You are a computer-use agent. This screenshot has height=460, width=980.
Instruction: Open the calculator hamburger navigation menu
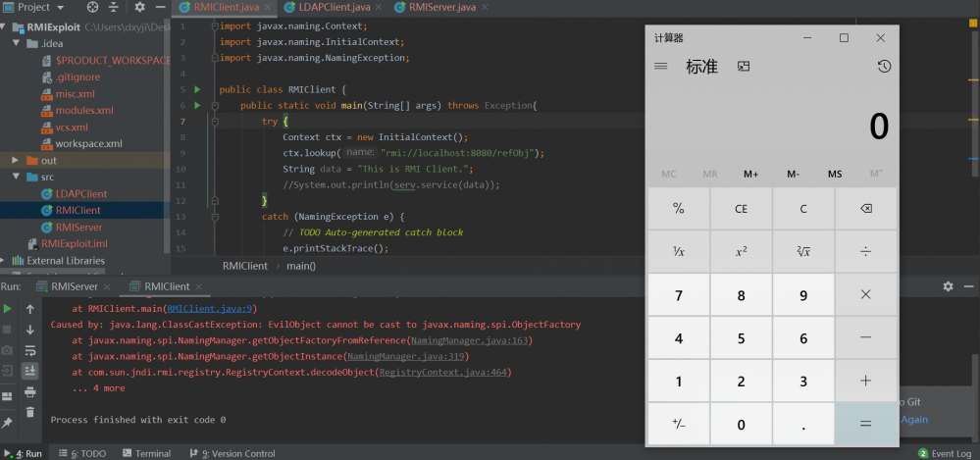click(661, 67)
